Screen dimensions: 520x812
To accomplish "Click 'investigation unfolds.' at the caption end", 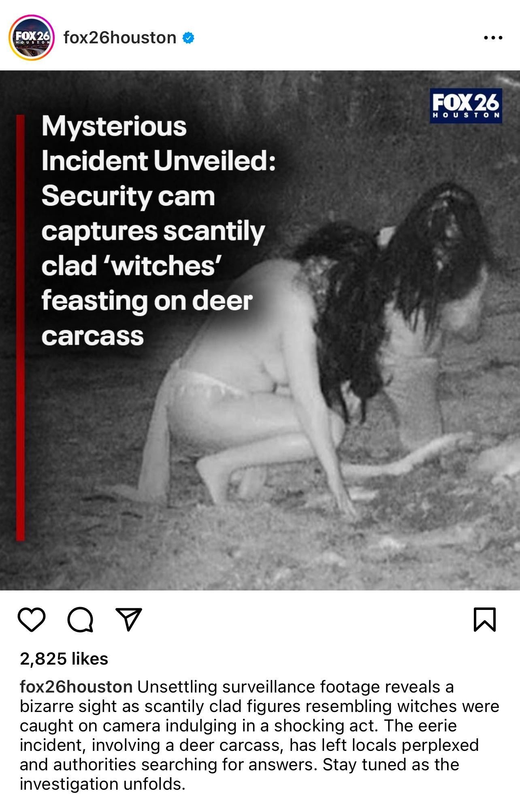I will pyautogui.click(x=102, y=784).
